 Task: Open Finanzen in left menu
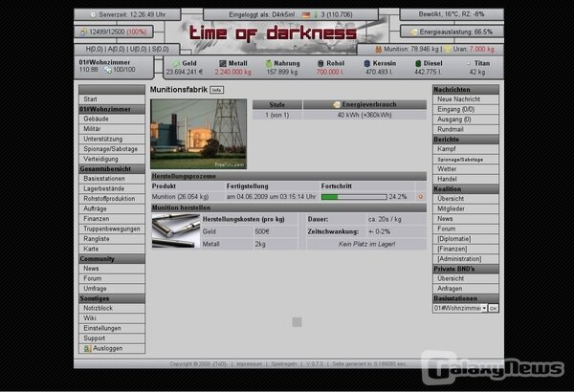coord(112,219)
